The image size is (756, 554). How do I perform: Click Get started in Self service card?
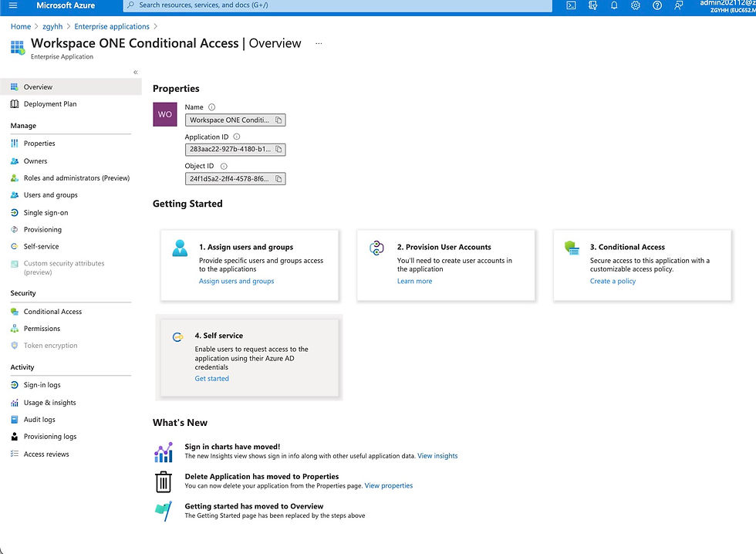click(211, 379)
